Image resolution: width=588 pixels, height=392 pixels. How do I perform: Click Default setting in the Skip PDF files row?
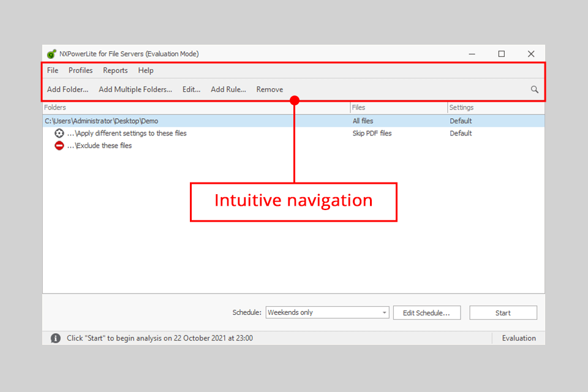coord(461,133)
